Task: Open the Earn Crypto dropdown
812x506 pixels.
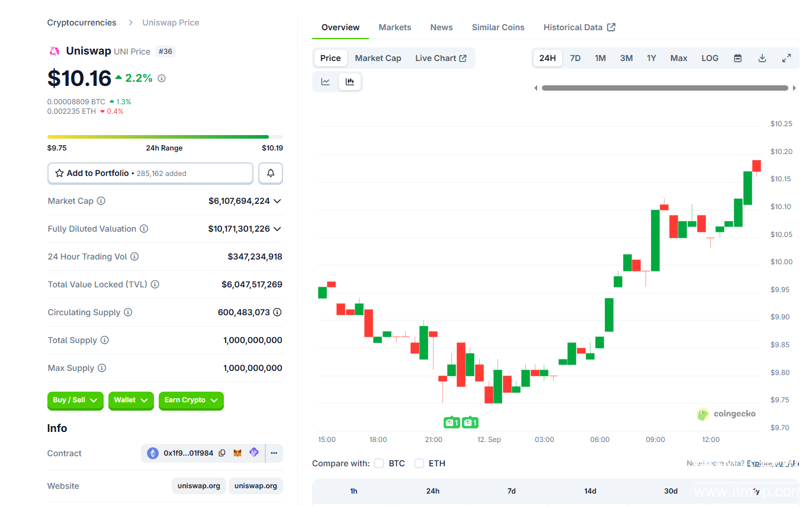Action: click(191, 401)
